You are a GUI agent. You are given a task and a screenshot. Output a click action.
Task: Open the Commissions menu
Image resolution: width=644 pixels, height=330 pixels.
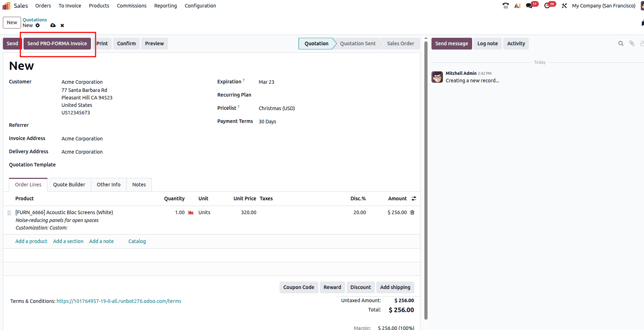132,6
